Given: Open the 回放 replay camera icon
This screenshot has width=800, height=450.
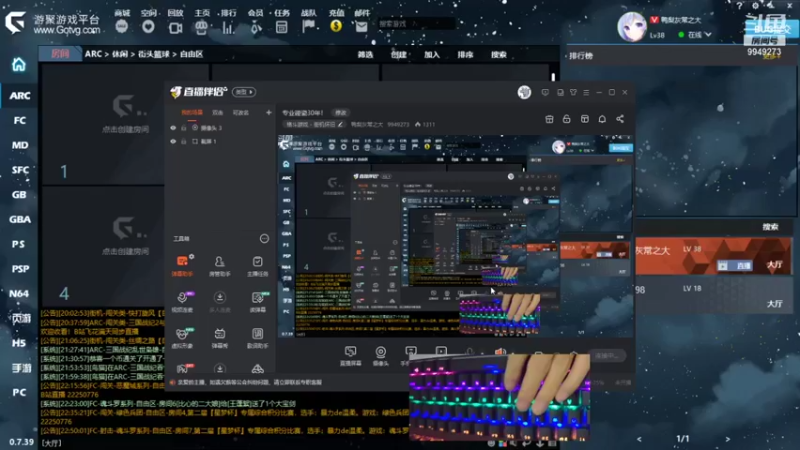Looking at the screenshot, I should [x=175, y=27].
